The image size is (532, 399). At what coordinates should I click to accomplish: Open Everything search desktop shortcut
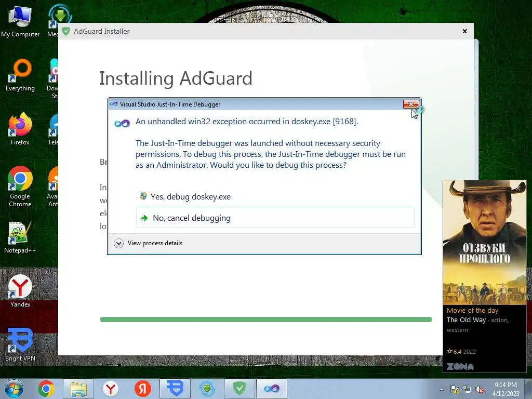20,75
